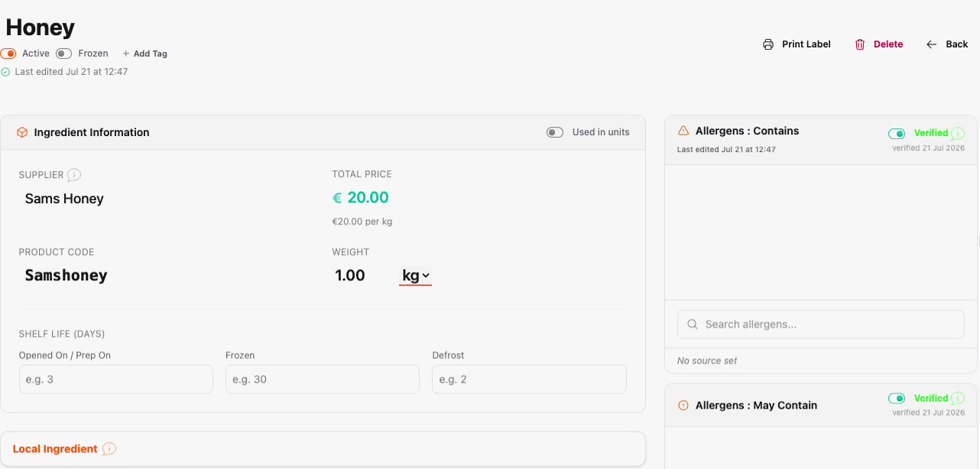Click the Frozen shelf life input
The width and height of the screenshot is (980, 469).
323,379
